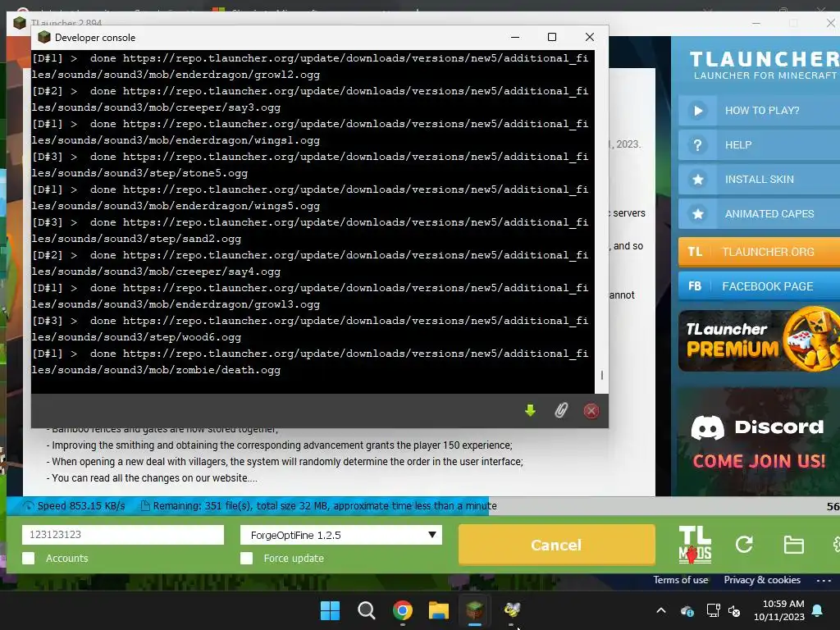Click the Developer console vertical scrollbar handle

(601, 375)
